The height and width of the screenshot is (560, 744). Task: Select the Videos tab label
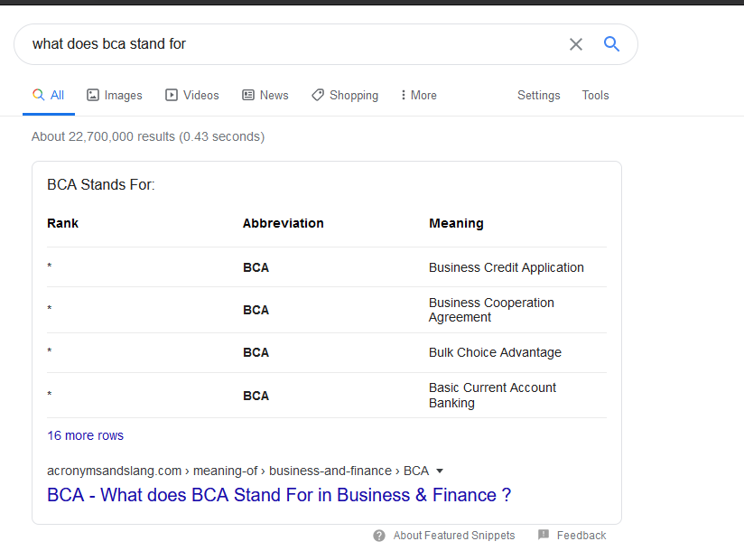click(200, 95)
